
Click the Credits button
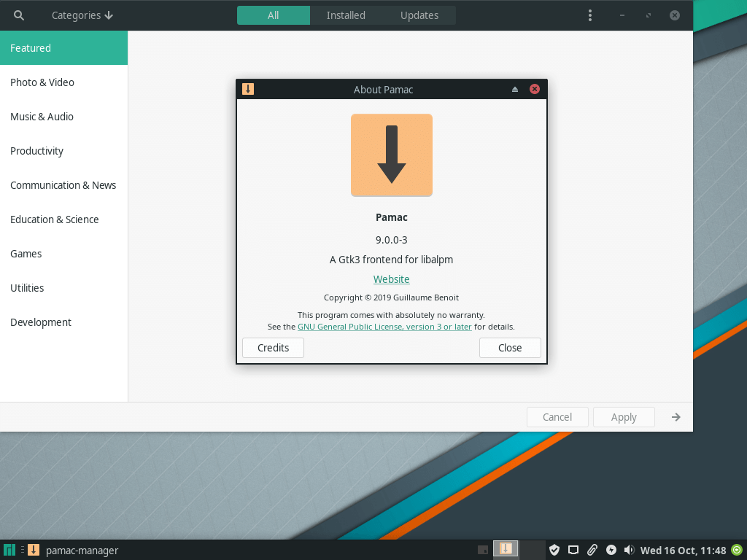pyautogui.click(x=273, y=348)
